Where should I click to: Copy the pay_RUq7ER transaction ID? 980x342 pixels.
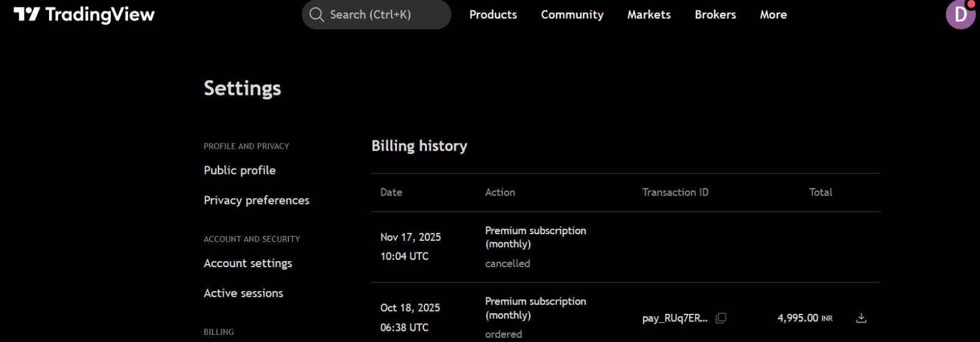click(x=721, y=317)
